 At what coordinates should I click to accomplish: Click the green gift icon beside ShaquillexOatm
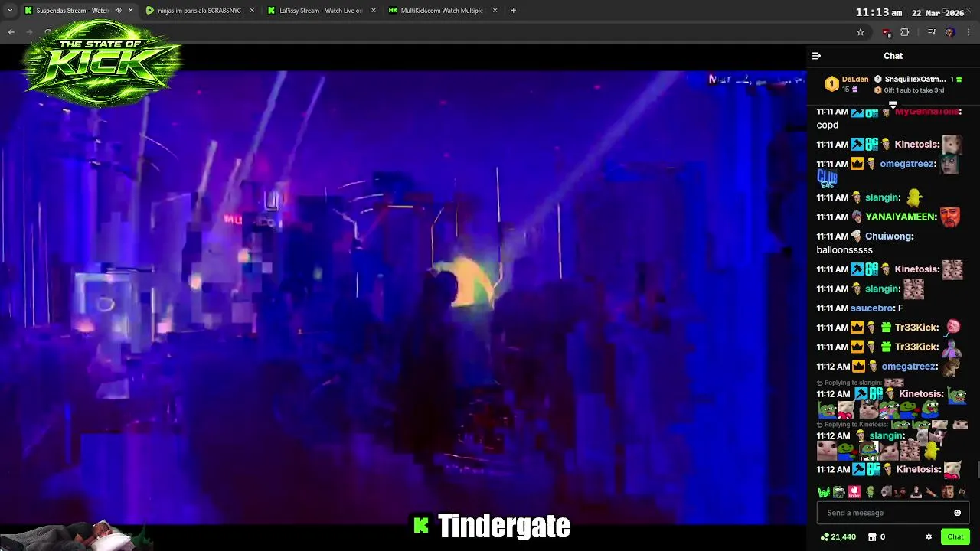959,79
